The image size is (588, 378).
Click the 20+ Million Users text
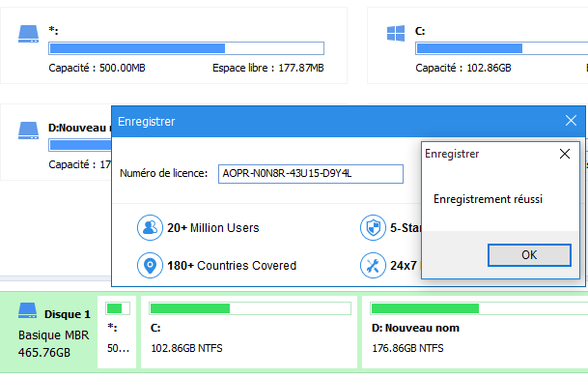[213, 228]
